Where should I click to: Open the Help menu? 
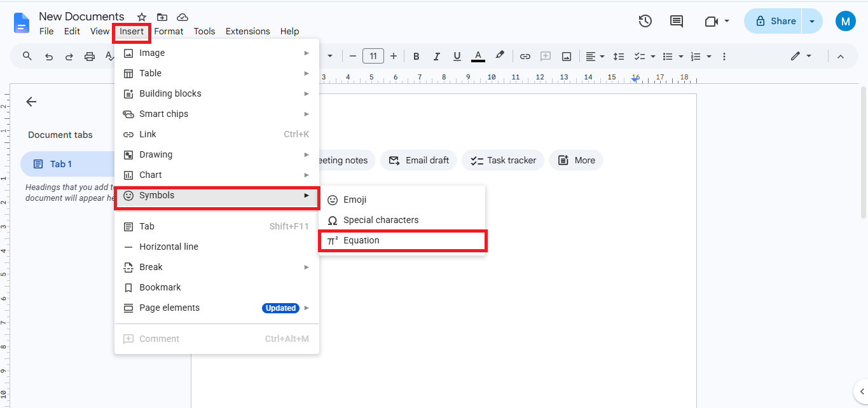point(289,31)
